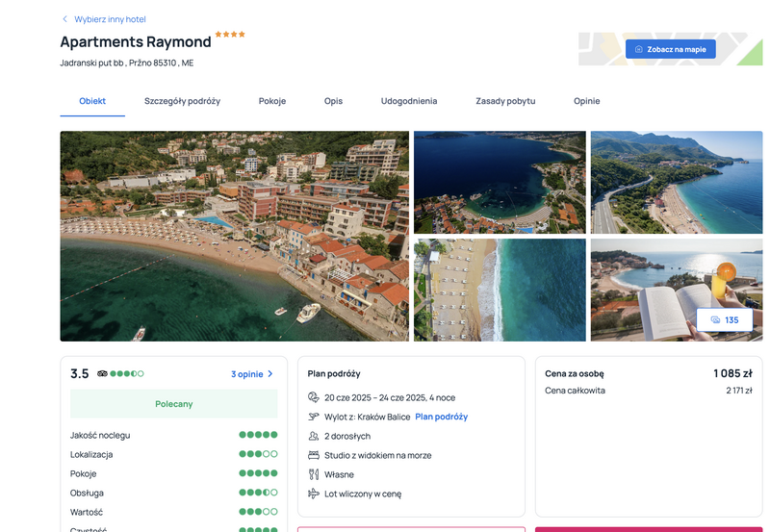Click the Lokalizacja rating dots
The width and height of the screenshot is (770, 532).
(x=258, y=454)
